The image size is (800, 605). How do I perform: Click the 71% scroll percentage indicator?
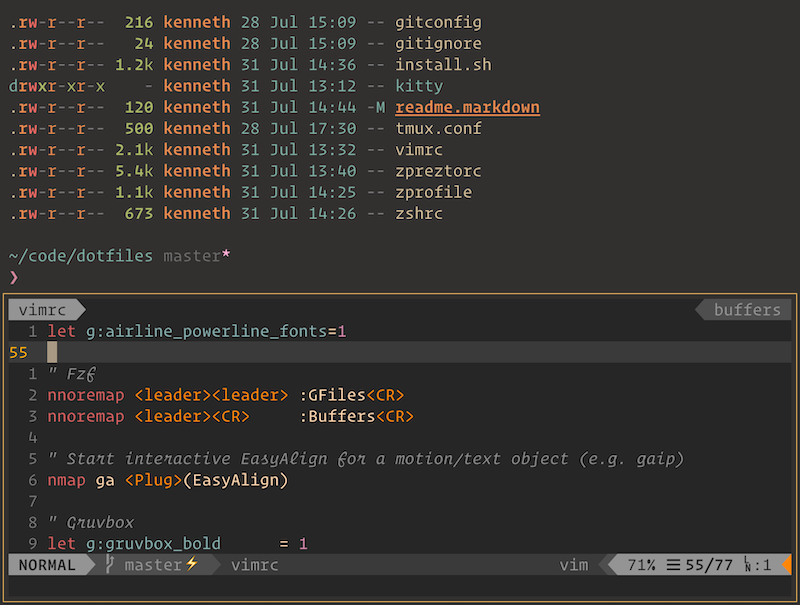click(x=641, y=565)
